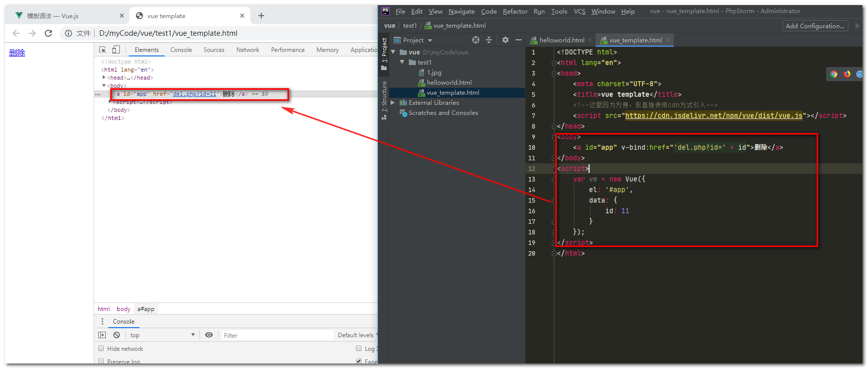Click the live expression eye icon

(209, 335)
